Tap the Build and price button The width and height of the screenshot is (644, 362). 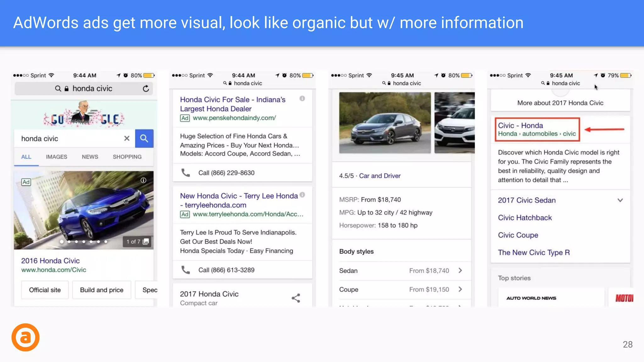click(102, 290)
